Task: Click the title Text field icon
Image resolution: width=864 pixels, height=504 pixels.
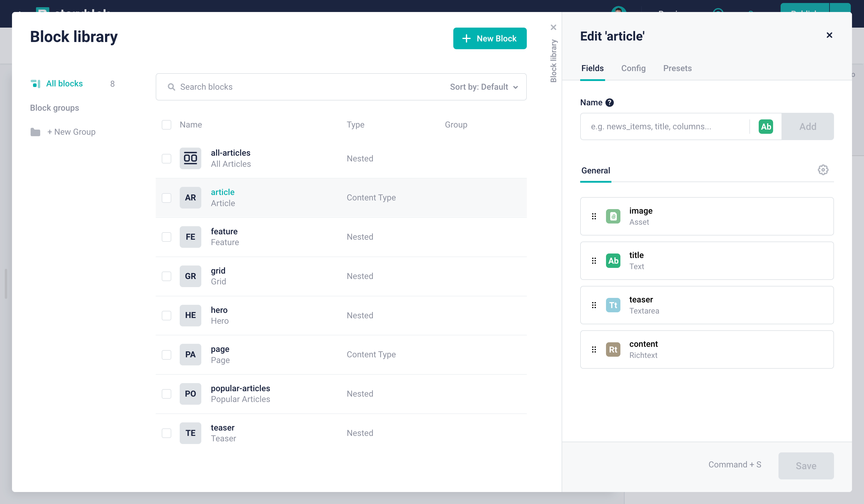Action: (x=613, y=261)
